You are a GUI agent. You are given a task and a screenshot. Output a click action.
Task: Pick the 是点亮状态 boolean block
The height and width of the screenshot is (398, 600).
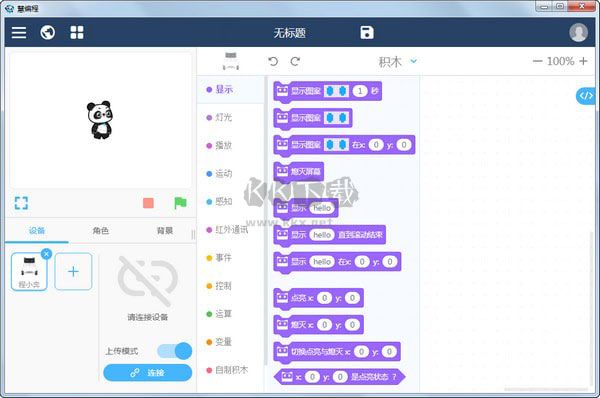pos(339,377)
